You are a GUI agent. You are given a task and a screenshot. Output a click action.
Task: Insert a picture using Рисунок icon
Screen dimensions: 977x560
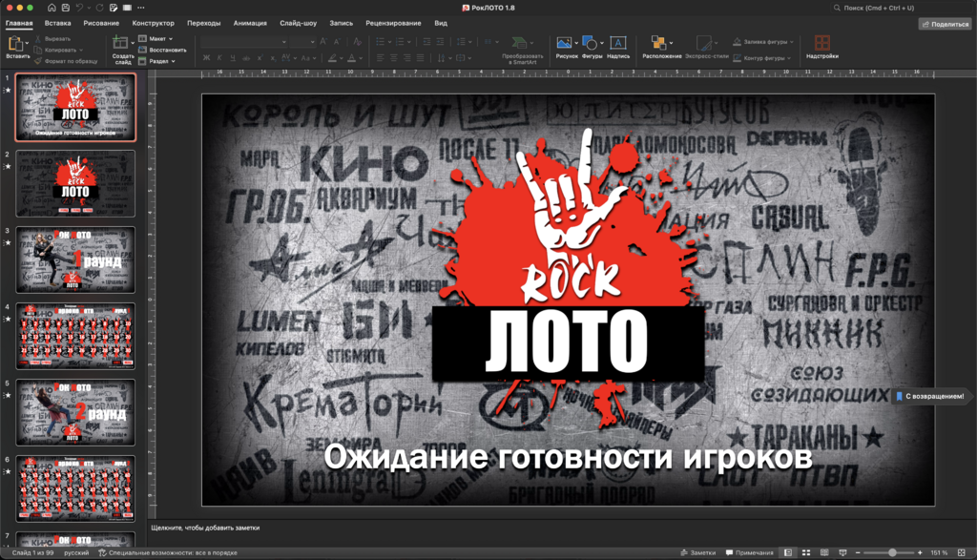(x=564, y=42)
